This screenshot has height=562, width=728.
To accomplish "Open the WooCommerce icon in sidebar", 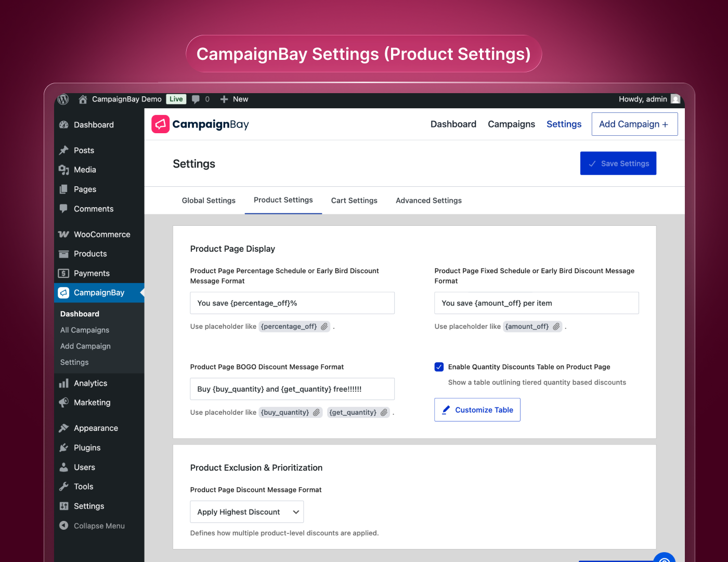I will (x=64, y=234).
